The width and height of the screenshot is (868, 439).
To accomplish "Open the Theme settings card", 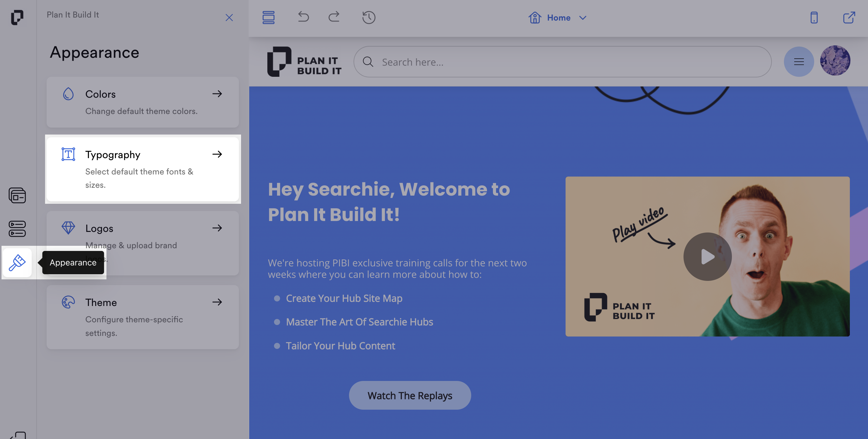I will [142, 317].
